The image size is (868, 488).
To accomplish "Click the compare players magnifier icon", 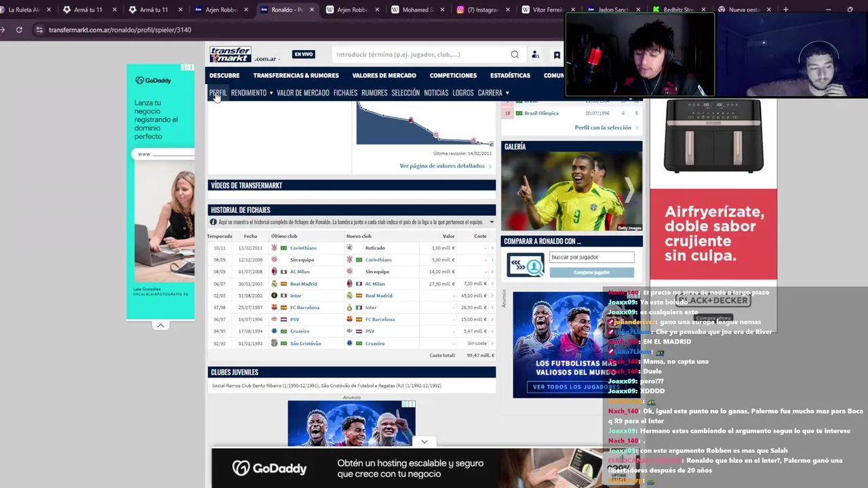I will click(526, 265).
